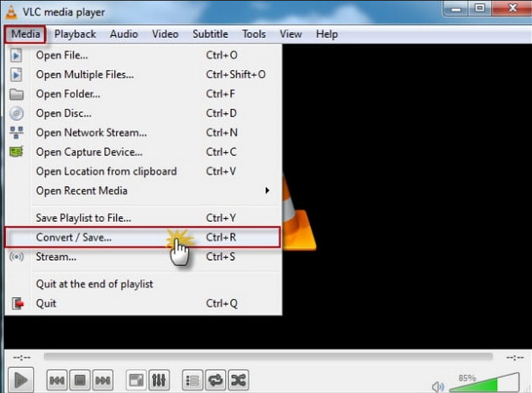Image resolution: width=532 pixels, height=393 pixels.
Task: Skip to previous media track
Action: (57, 380)
